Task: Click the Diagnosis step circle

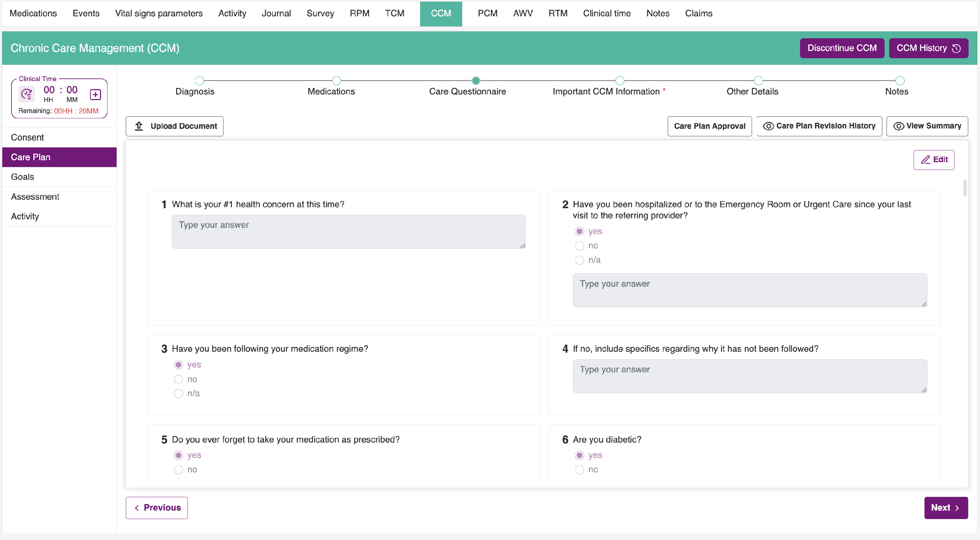Action: (199, 81)
